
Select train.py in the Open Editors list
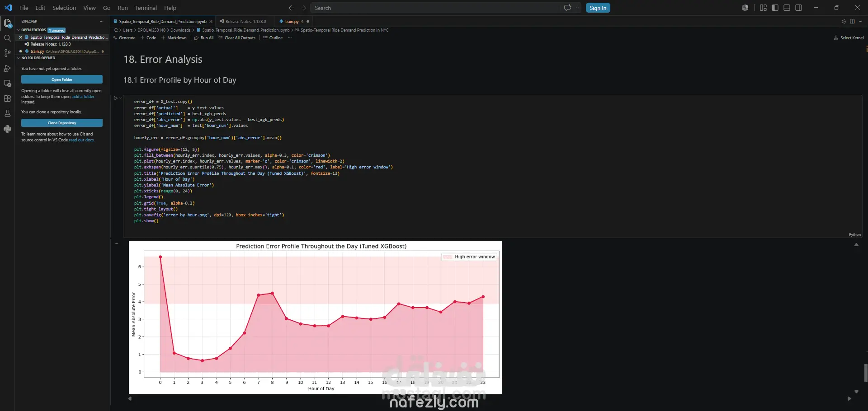(x=63, y=51)
